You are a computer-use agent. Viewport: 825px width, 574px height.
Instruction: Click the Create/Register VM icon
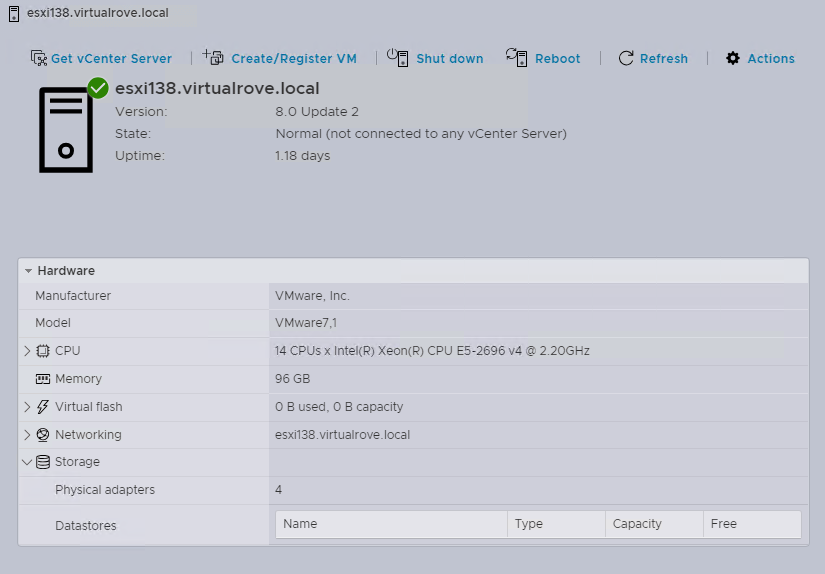213,57
